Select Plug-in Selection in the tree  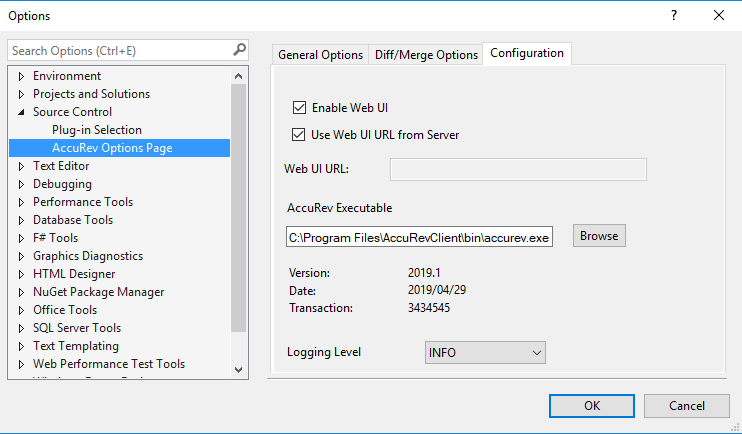click(x=97, y=130)
